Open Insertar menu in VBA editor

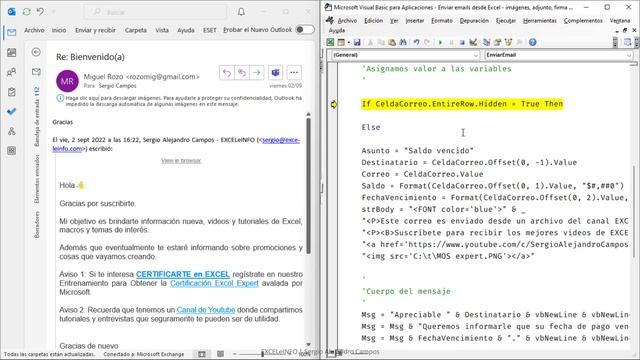pyautogui.click(x=415, y=20)
